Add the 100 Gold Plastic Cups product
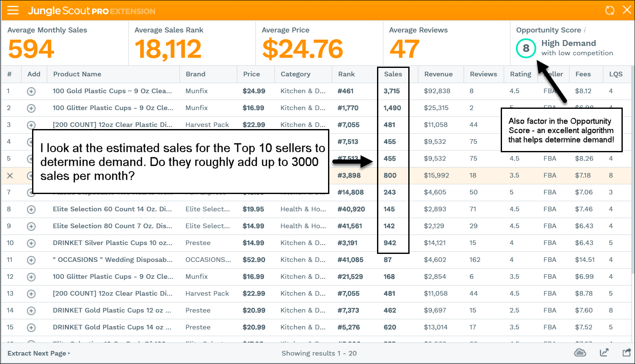 point(31,91)
